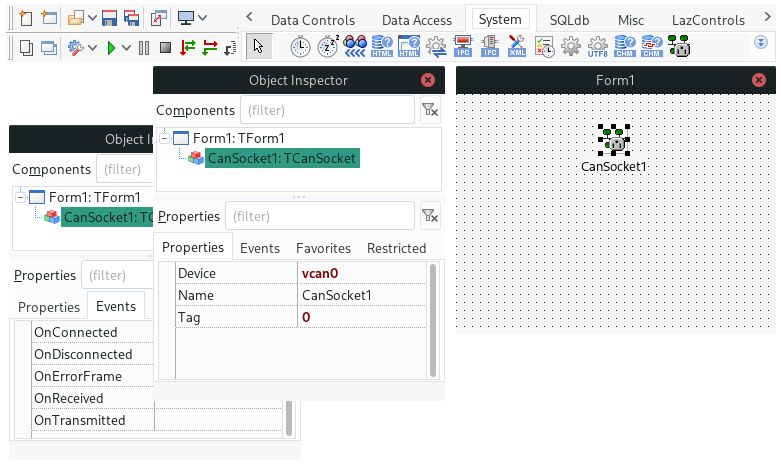781x465 pixels.
Task: Select the TIdleTimer sleeping clock component
Action: coord(328,47)
